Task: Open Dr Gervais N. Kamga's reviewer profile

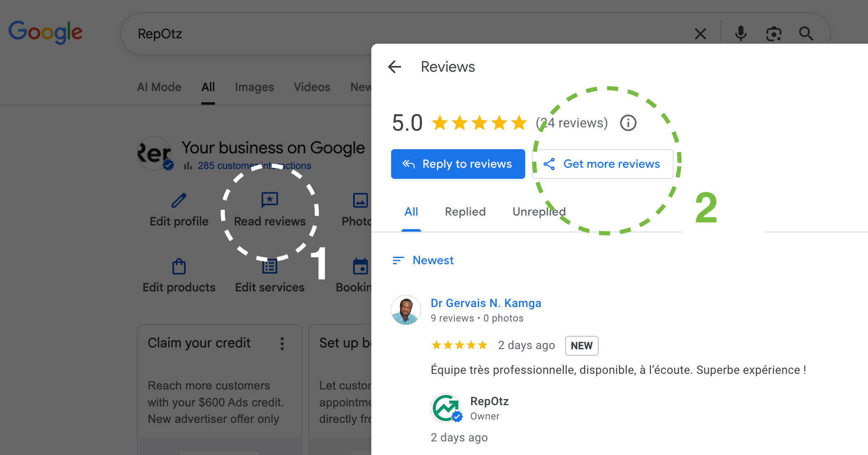Action: (x=486, y=303)
